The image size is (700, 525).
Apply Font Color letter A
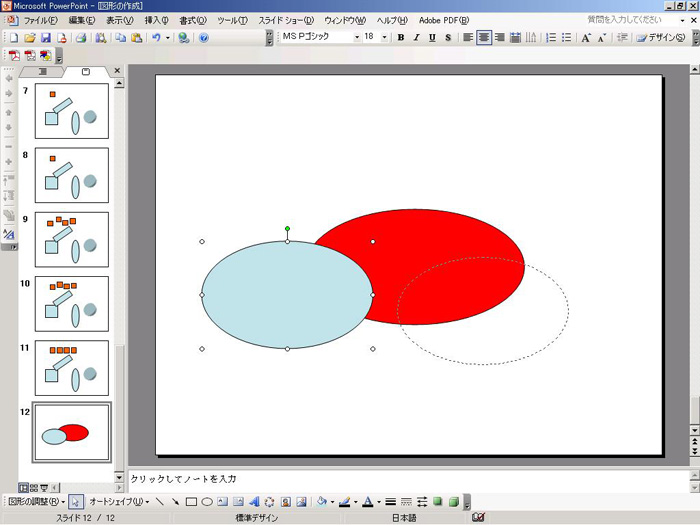(x=368, y=502)
